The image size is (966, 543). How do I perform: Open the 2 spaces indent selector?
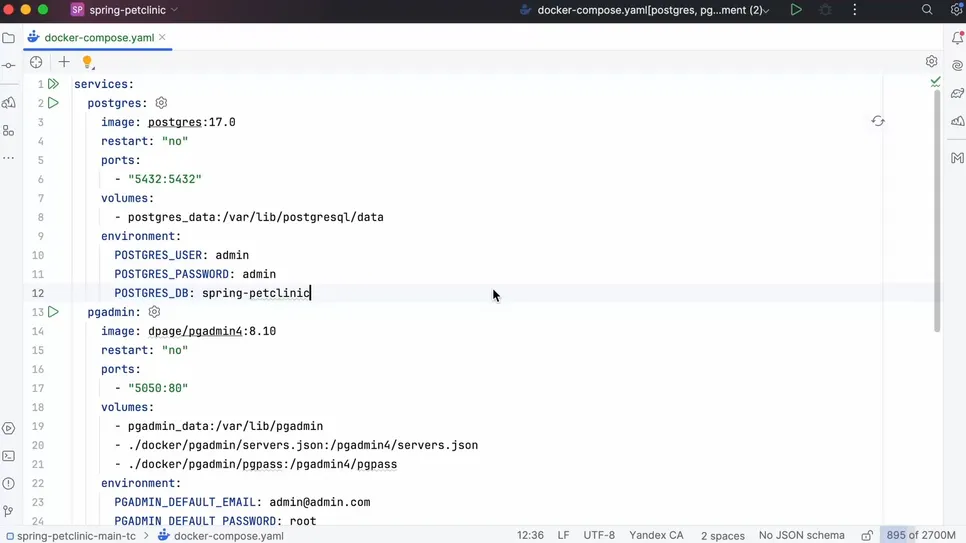[x=723, y=536]
